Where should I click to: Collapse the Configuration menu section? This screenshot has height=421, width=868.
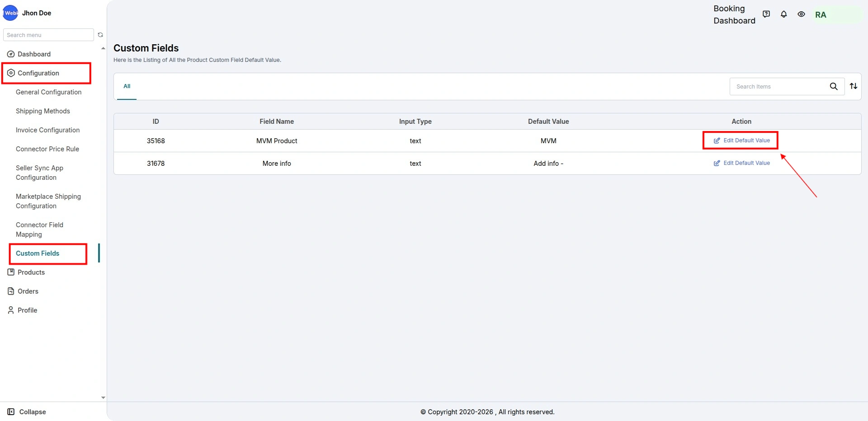coord(38,73)
